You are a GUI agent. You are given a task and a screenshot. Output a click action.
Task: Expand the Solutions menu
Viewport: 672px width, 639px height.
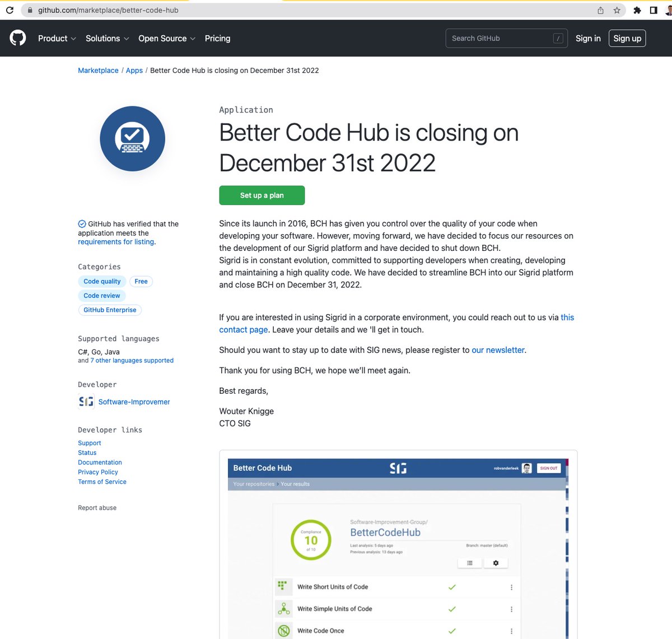click(107, 38)
